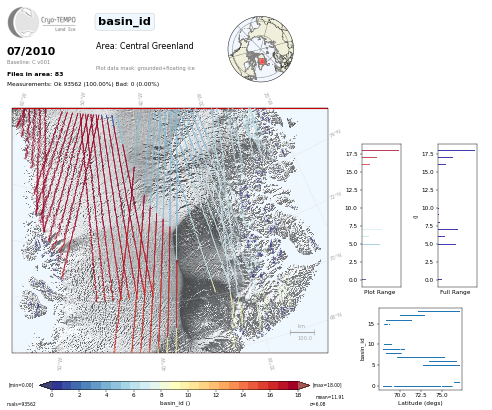Image resolution: width=492 pixels, height=410 pixels.
Task: Click the [min=0.00] label beside the colorbar
Action: tap(21, 385)
